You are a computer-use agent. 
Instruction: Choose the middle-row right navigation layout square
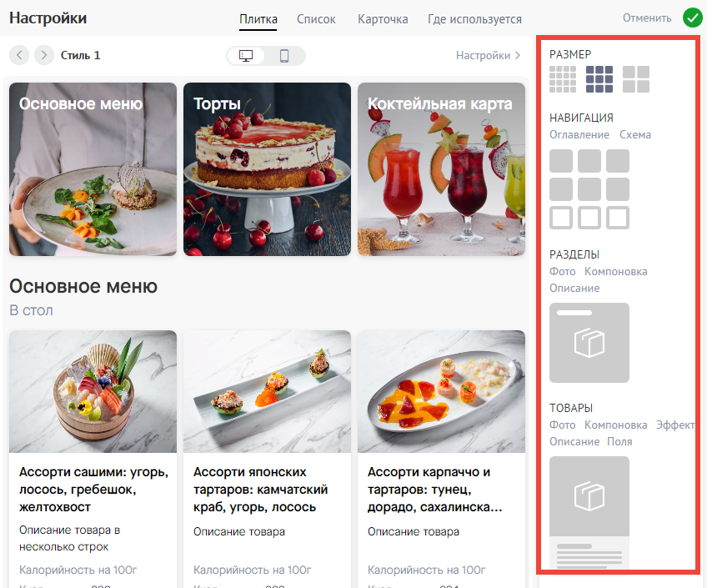[618, 189]
